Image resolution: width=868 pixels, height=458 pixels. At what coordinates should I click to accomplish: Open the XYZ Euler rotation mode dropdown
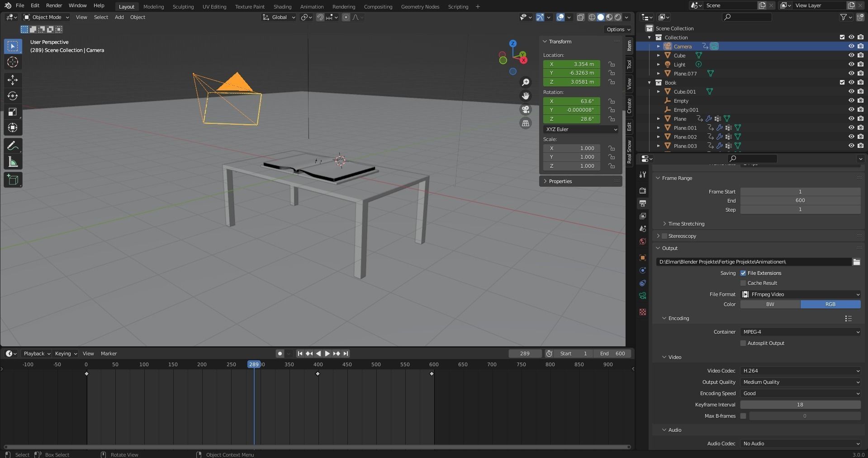tap(581, 129)
